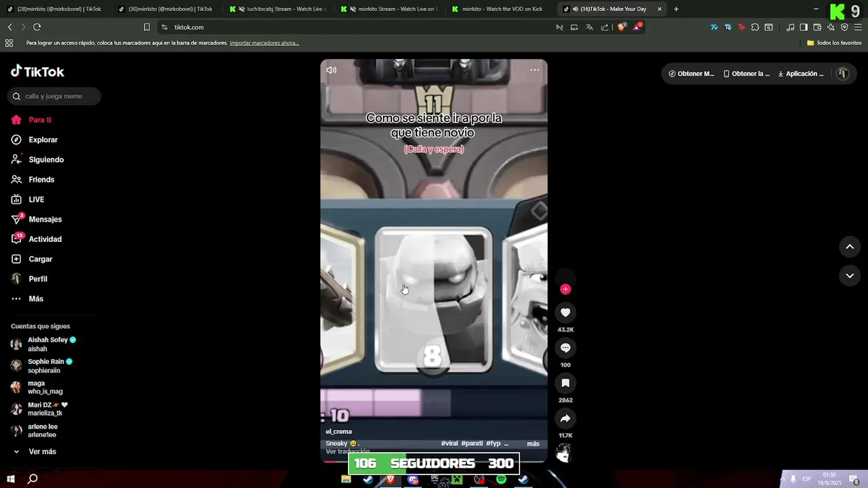The height and width of the screenshot is (488, 868).
Task: Click the #viral hashtag
Action: click(450, 443)
